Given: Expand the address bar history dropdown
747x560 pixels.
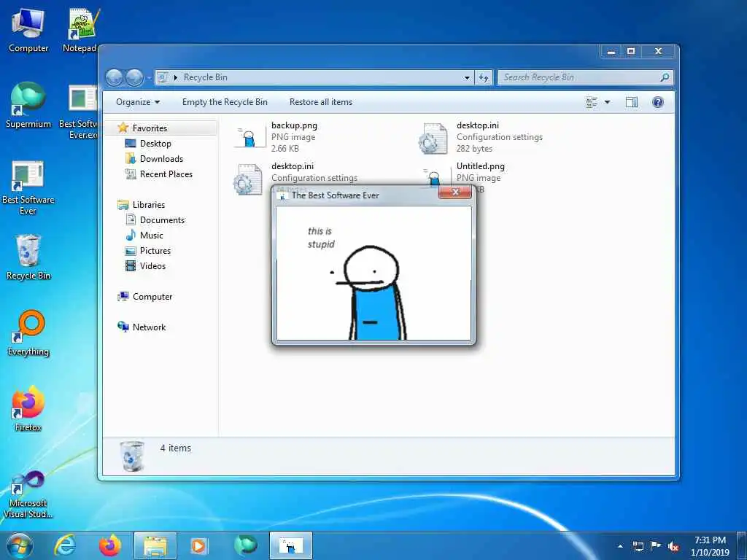Looking at the screenshot, I should (467, 77).
